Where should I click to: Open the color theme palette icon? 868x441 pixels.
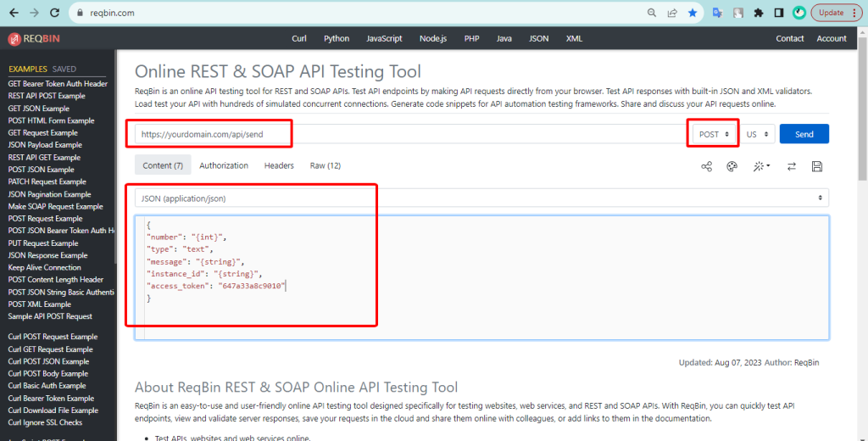pyautogui.click(x=732, y=166)
